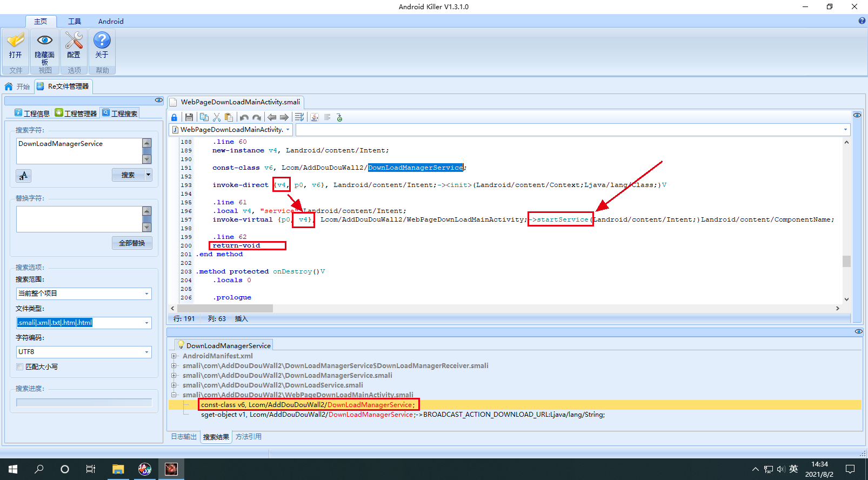
Task: Switch to the Android ribbon tab
Action: pos(111,22)
